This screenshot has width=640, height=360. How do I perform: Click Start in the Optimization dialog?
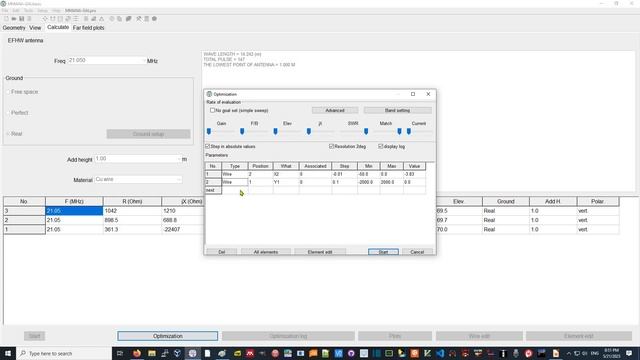pyautogui.click(x=383, y=252)
